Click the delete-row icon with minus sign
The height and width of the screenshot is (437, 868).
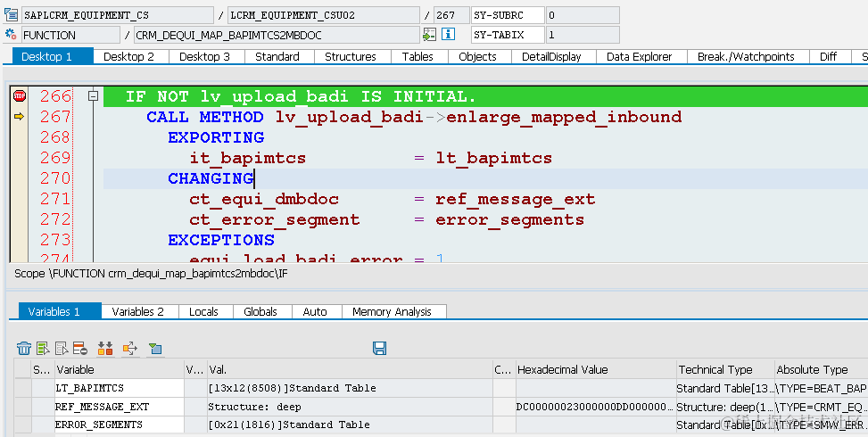[x=80, y=348]
